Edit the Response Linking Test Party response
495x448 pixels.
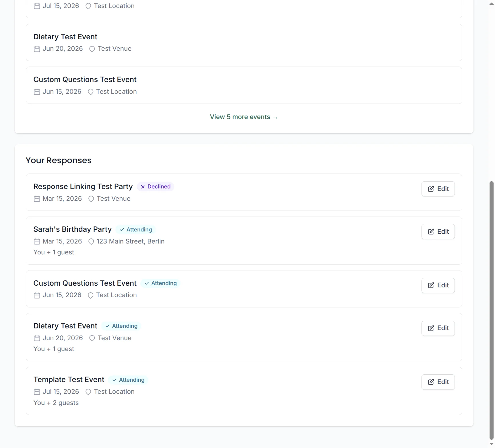click(x=438, y=189)
